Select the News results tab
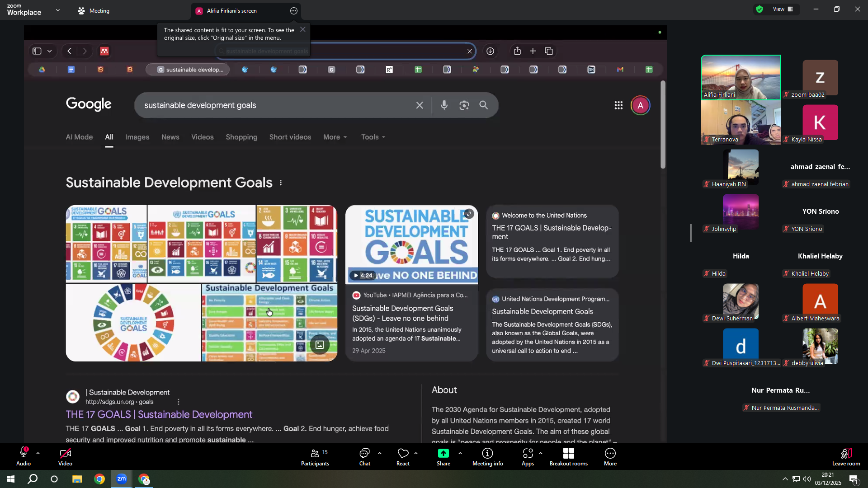This screenshot has height=488, width=868. pos(170,137)
